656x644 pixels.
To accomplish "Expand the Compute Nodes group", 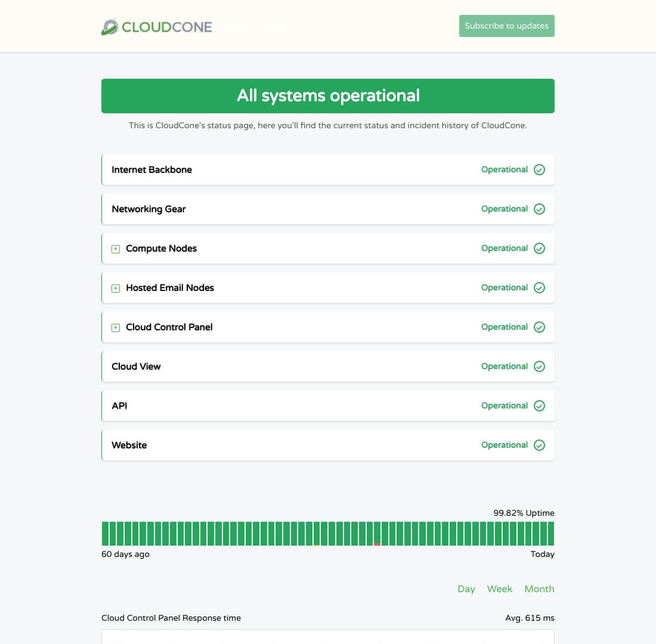I will click(116, 249).
